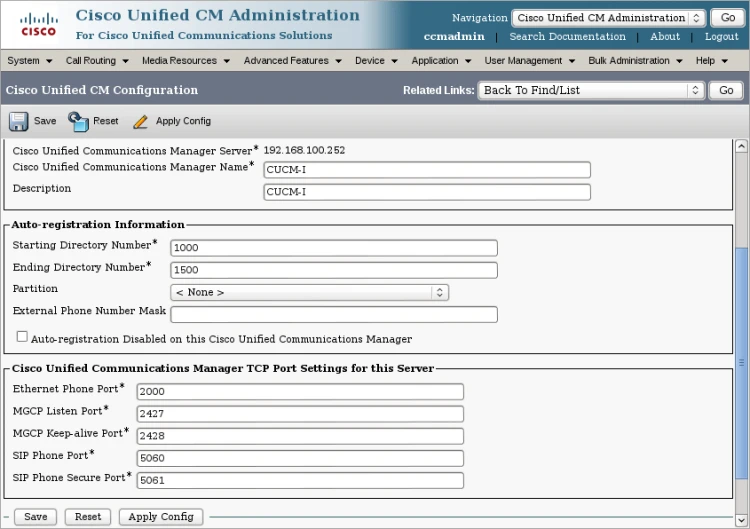Click the Search Documentation link

coord(567,37)
